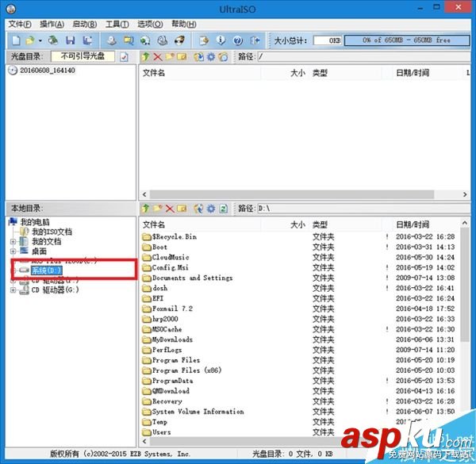Viewport: 476px width, 464px height.
Task: Open the 启动(B) menu
Action: 85,24
